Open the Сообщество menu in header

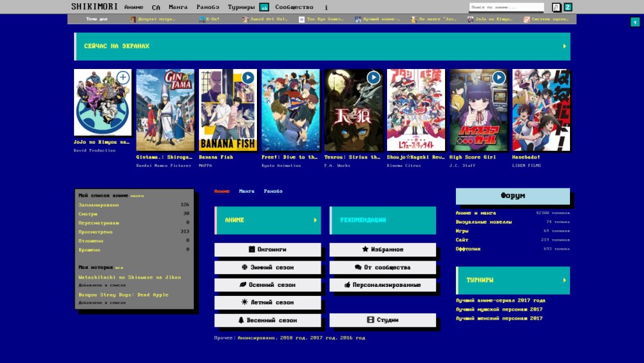[294, 7]
